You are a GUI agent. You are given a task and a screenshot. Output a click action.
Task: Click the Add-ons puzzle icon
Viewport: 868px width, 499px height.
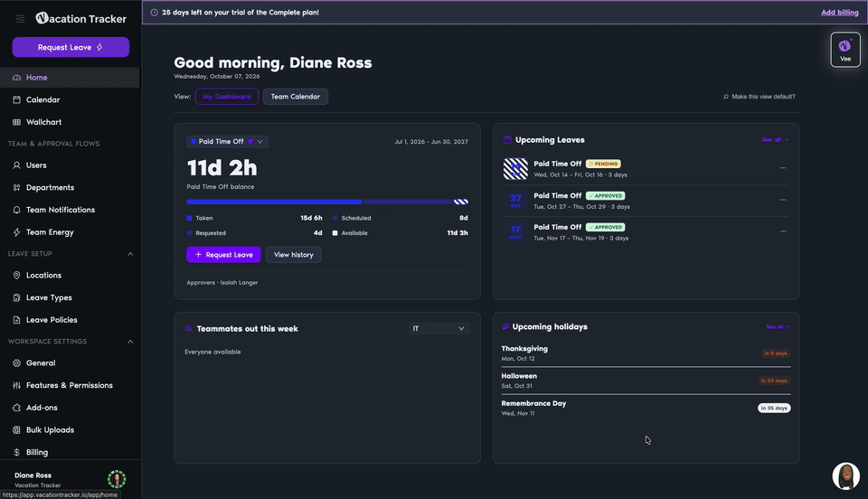16,408
